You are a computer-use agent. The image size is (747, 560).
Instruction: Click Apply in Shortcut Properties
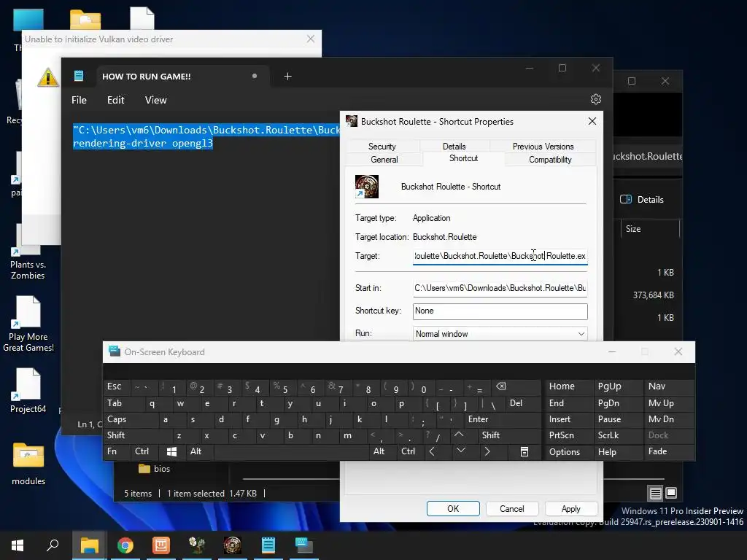coord(570,508)
